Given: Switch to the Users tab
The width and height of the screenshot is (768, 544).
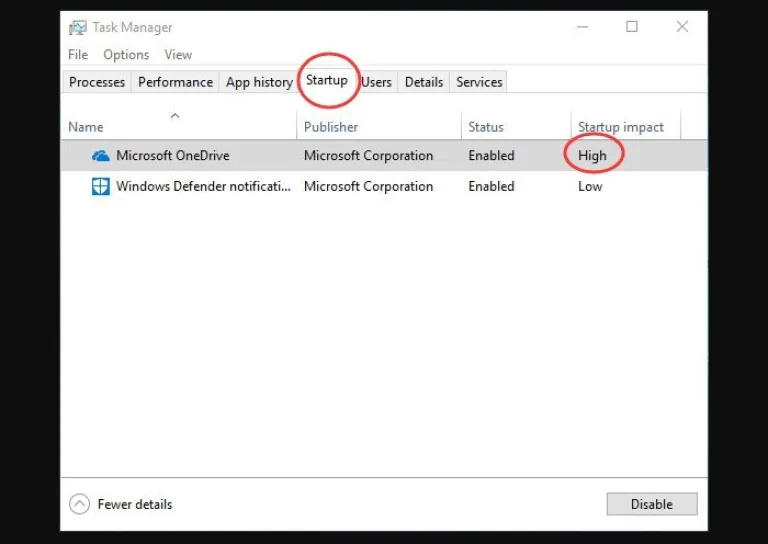Looking at the screenshot, I should (x=376, y=82).
